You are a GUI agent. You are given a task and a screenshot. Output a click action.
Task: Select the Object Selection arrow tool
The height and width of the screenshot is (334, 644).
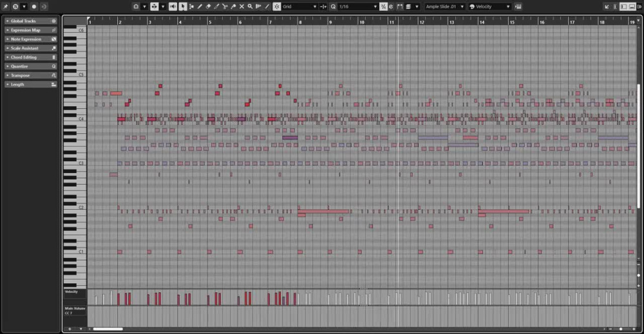183,6
